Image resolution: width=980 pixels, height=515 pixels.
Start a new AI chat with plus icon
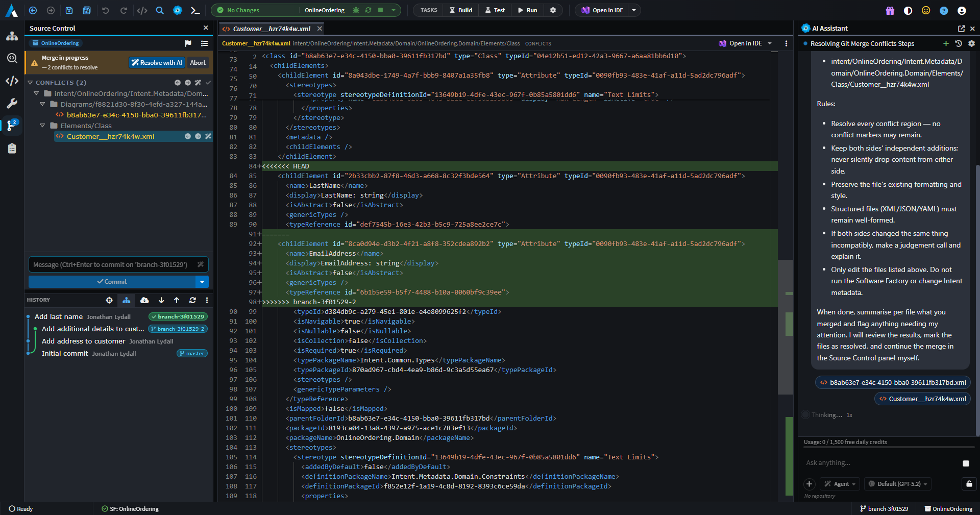[946, 43]
